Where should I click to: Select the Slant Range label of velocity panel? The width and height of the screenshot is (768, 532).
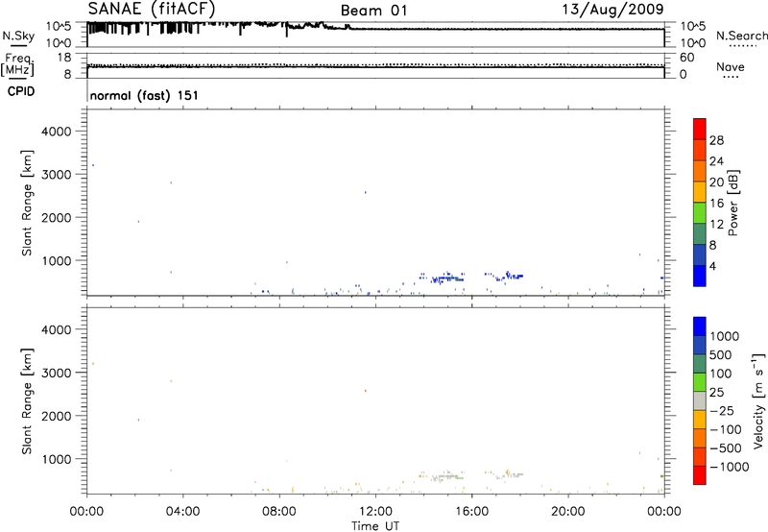(x=27, y=401)
